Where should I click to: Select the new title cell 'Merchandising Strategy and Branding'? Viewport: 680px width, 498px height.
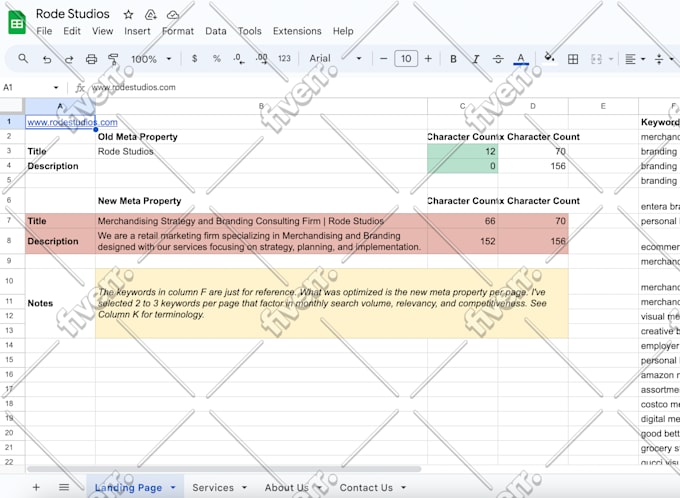(261, 221)
